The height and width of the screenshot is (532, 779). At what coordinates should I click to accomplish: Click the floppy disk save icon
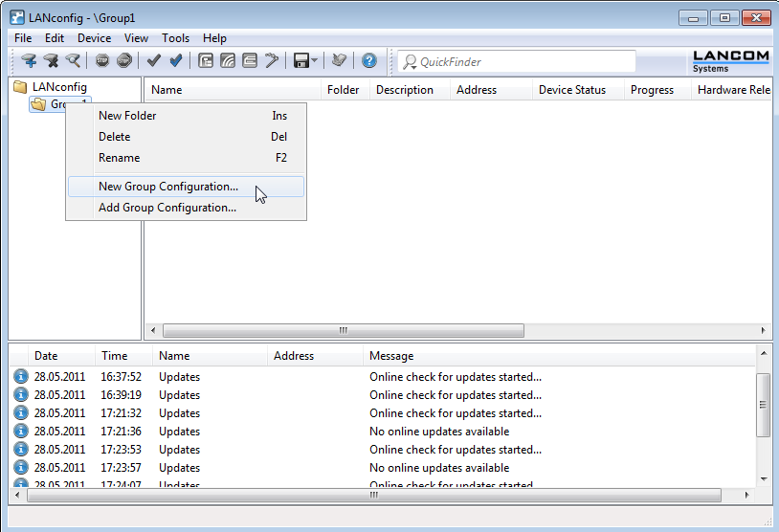pos(300,61)
